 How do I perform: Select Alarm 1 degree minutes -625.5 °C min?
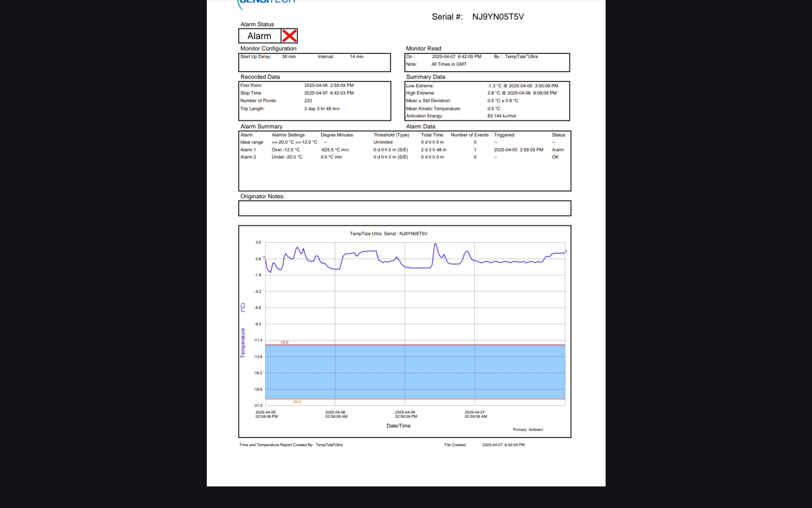pyautogui.click(x=335, y=150)
